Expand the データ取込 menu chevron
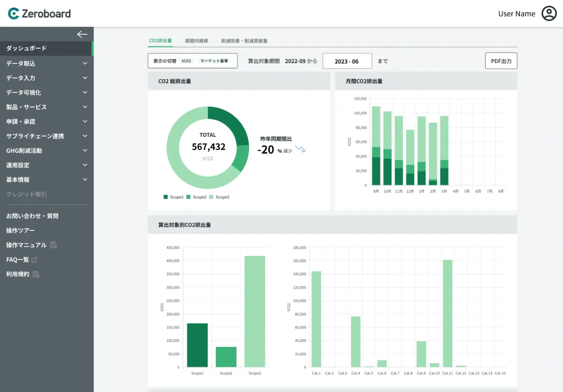This screenshot has height=392, width=563. (x=85, y=63)
